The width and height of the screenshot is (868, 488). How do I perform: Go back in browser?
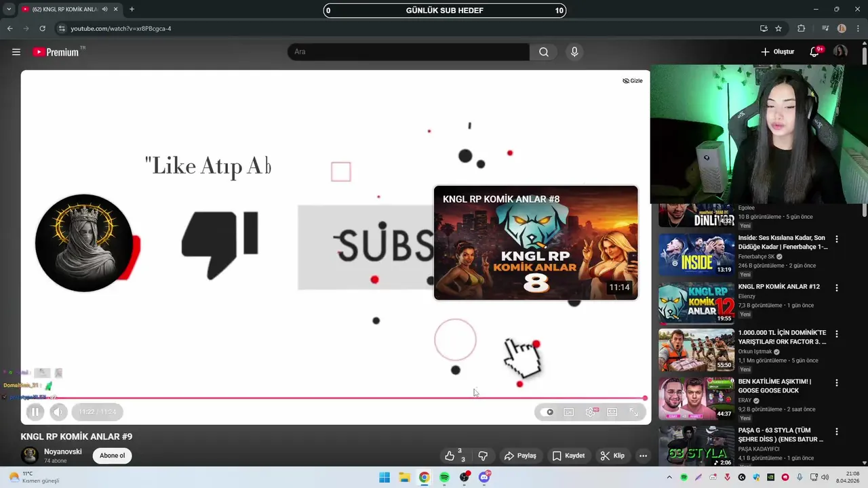tap(9, 28)
